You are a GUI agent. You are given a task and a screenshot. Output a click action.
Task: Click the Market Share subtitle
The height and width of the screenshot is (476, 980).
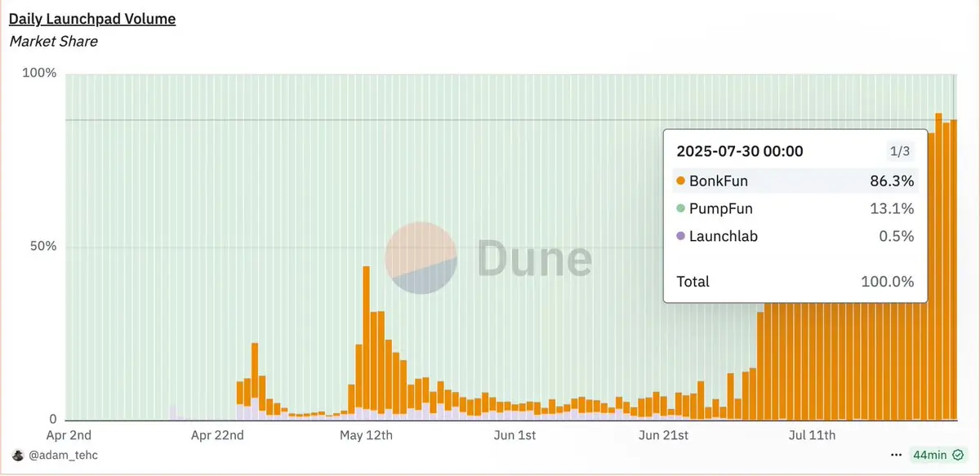53,41
